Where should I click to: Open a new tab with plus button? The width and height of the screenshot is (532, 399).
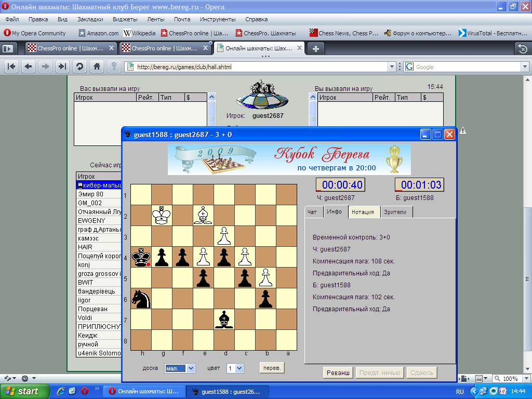(315, 48)
